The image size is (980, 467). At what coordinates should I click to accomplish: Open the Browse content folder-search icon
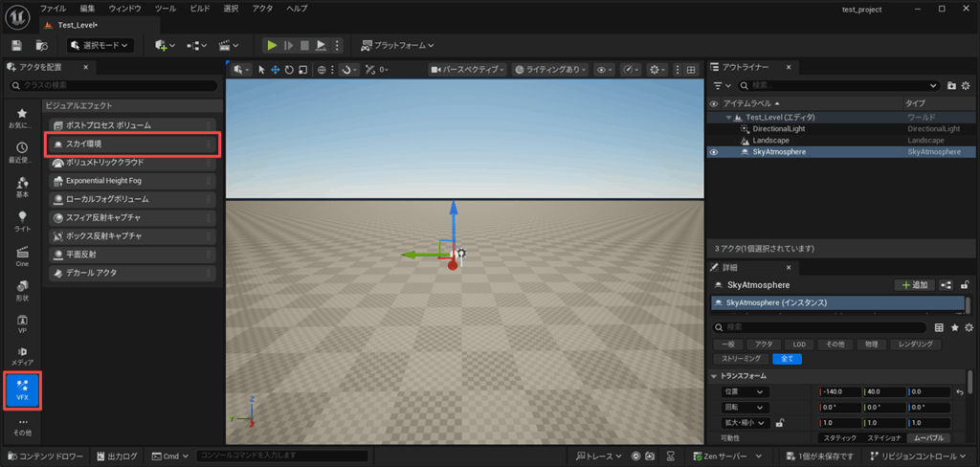point(42,45)
